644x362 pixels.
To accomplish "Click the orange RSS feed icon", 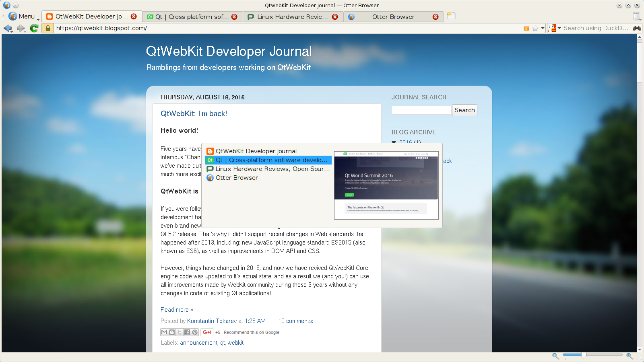I will pos(526,28).
